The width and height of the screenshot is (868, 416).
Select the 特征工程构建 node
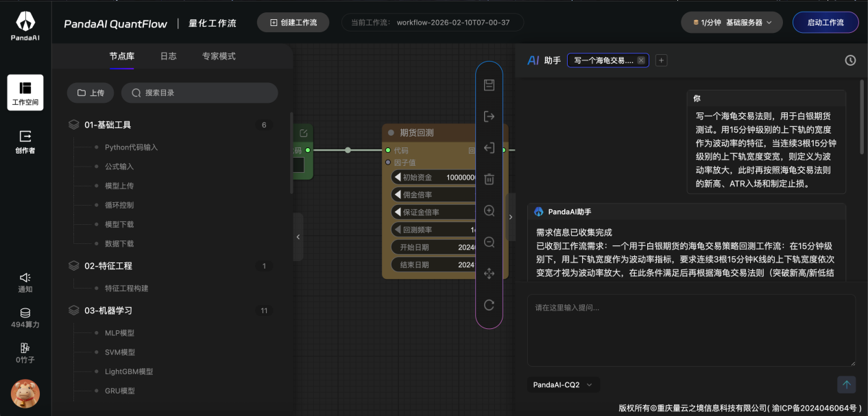click(126, 289)
